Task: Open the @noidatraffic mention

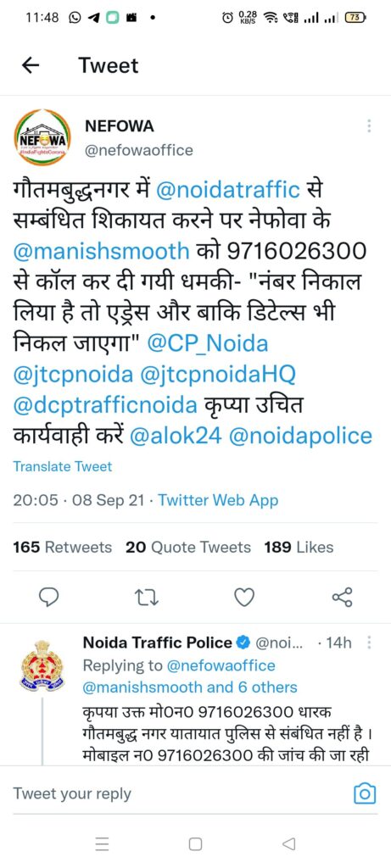Action: tap(228, 191)
